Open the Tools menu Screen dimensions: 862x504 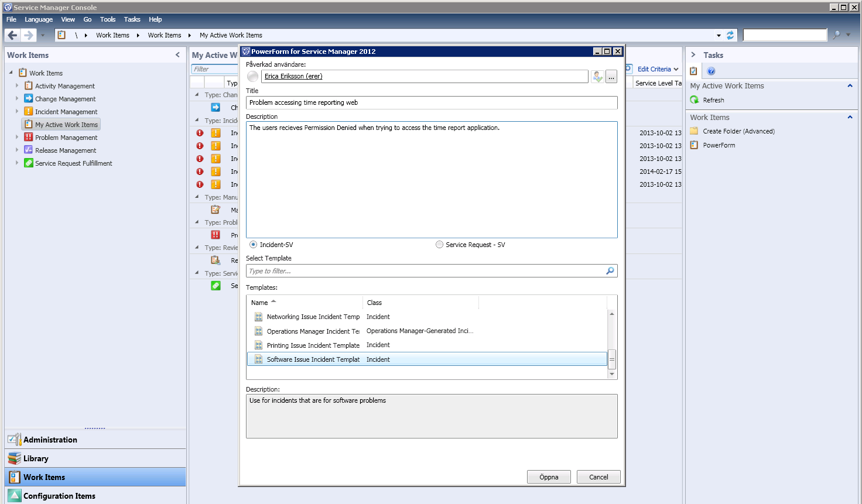point(108,19)
